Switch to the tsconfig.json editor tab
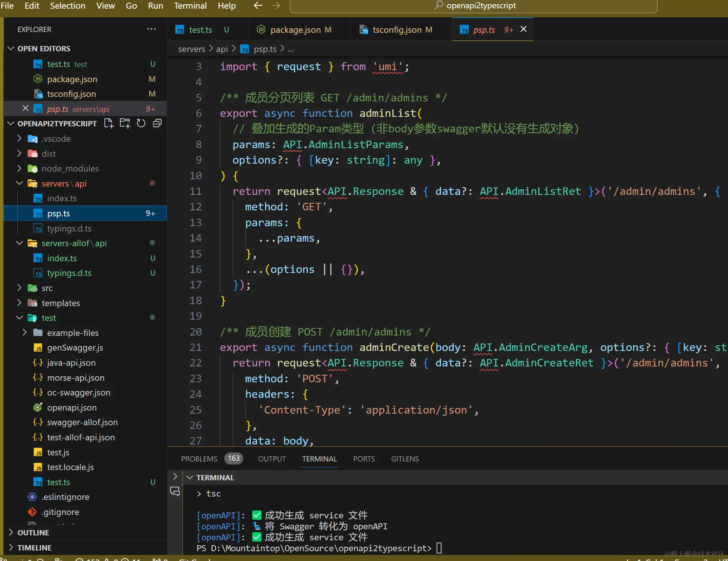 tap(401, 29)
